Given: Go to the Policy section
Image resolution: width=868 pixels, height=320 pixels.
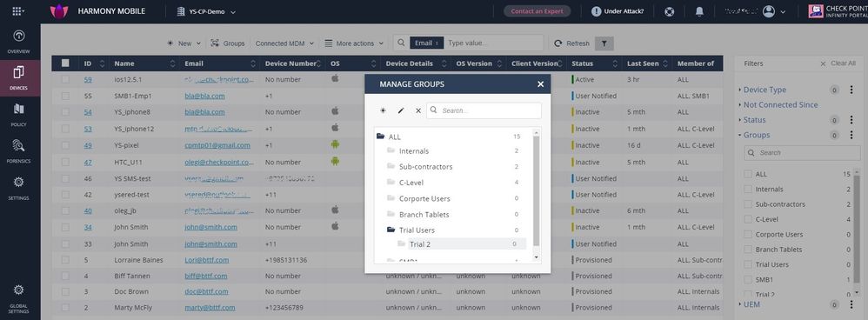Looking at the screenshot, I should click(x=18, y=115).
